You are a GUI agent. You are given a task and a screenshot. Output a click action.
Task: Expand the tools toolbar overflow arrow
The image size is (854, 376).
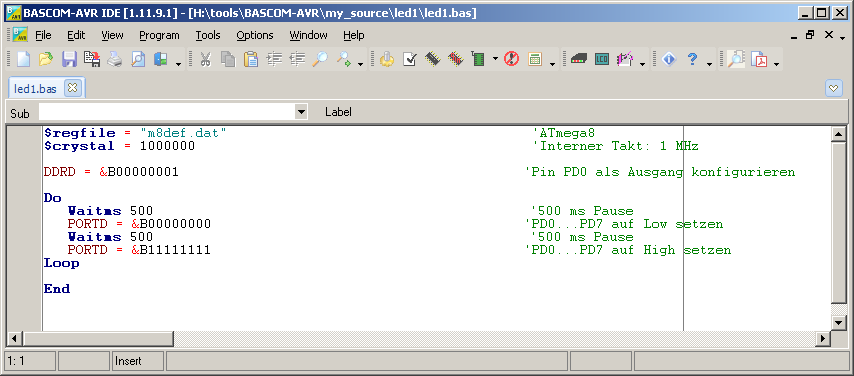click(642, 64)
